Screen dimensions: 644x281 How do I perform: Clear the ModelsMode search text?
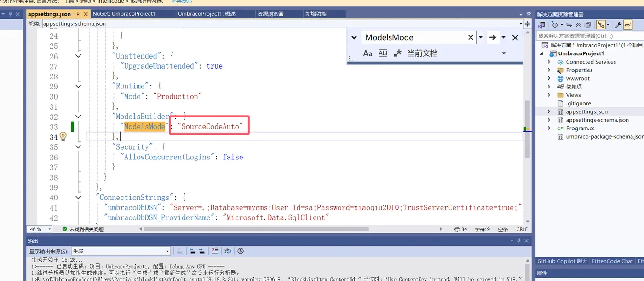[471, 37]
